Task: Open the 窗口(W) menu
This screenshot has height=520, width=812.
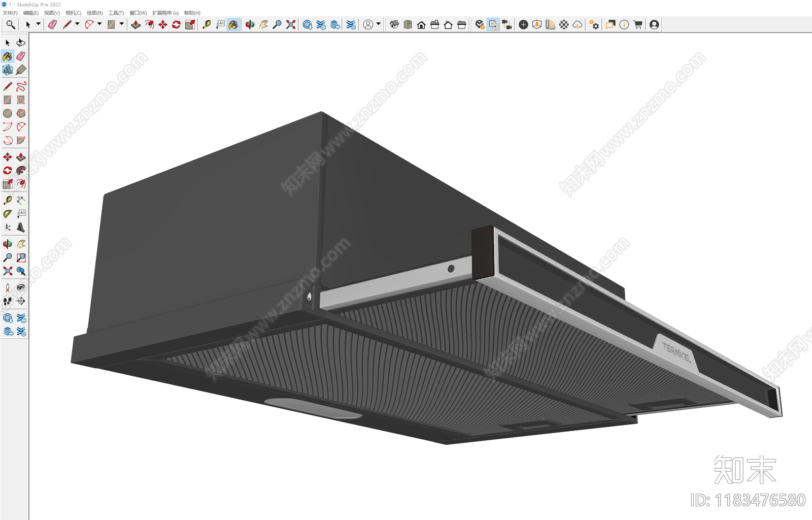Action: coord(138,13)
